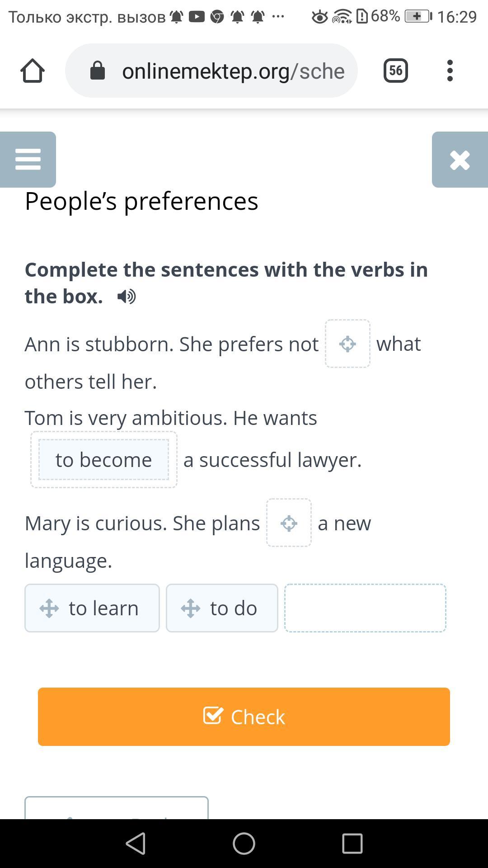Open the 56 tabs switcher
This screenshot has width=488, height=868.
[396, 71]
